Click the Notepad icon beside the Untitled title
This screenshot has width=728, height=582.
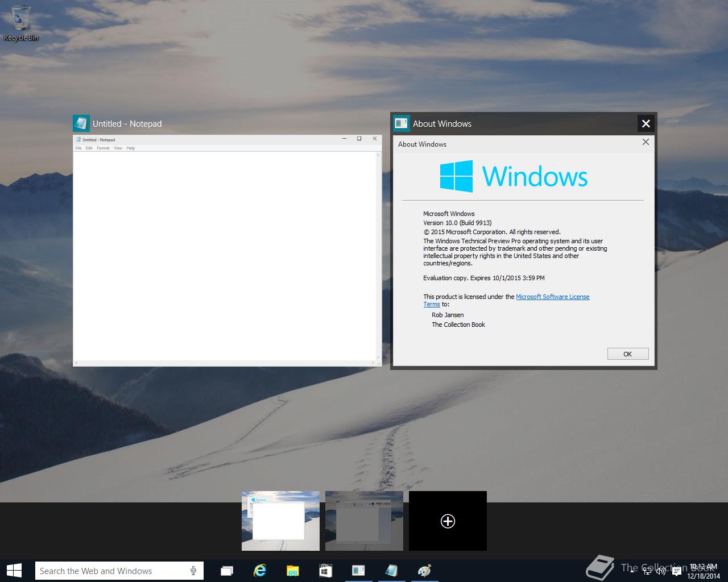(81, 123)
